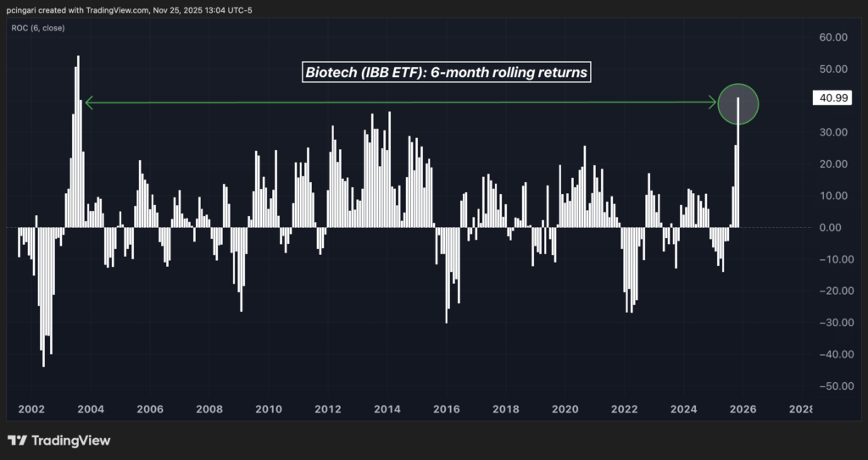Click the 0.00 label on price axis
The image size is (868, 460).
(836, 228)
